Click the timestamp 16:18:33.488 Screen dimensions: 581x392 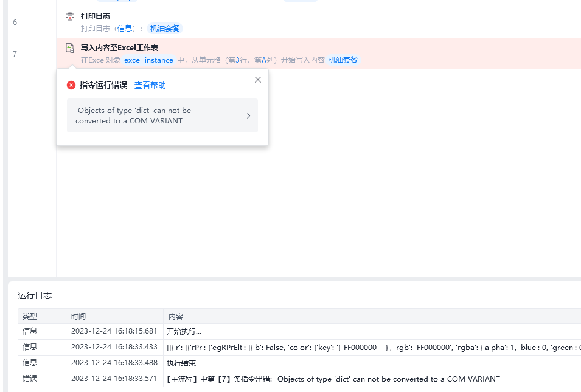(114, 363)
